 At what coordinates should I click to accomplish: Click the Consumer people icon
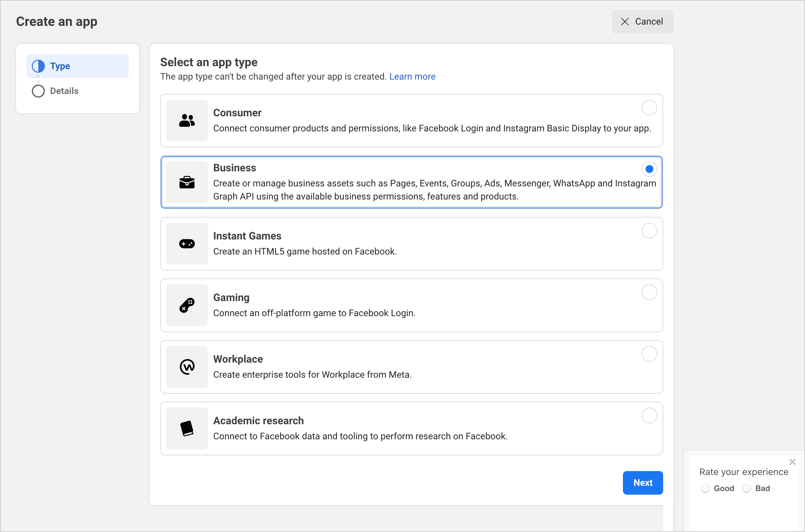(187, 121)
